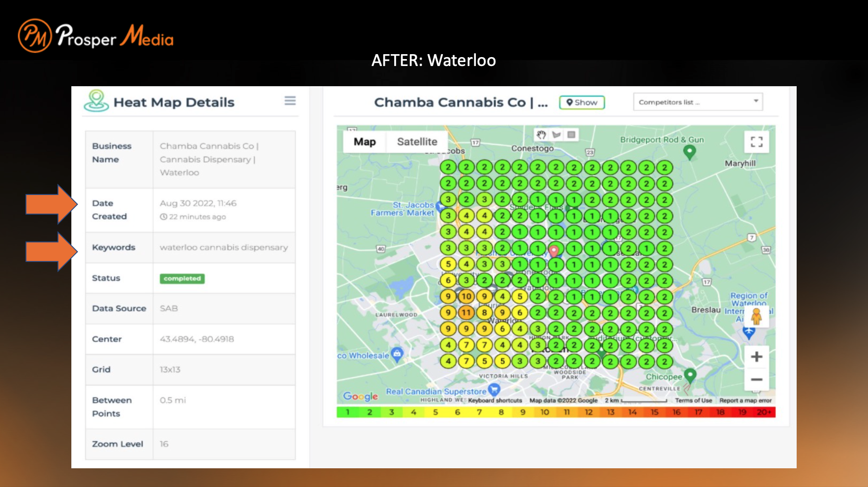Click the Maryhill place label on map

pyautogui.click(x=740, y=163)
